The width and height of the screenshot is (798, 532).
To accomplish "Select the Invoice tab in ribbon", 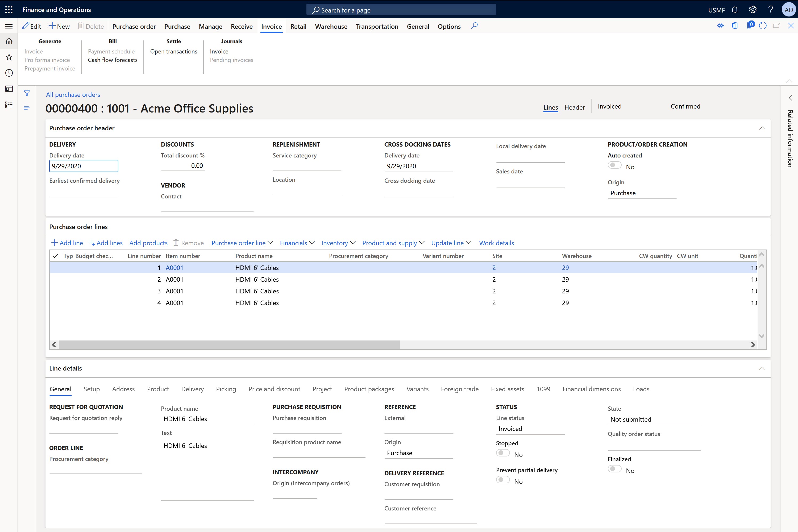I will click(271, 26).
